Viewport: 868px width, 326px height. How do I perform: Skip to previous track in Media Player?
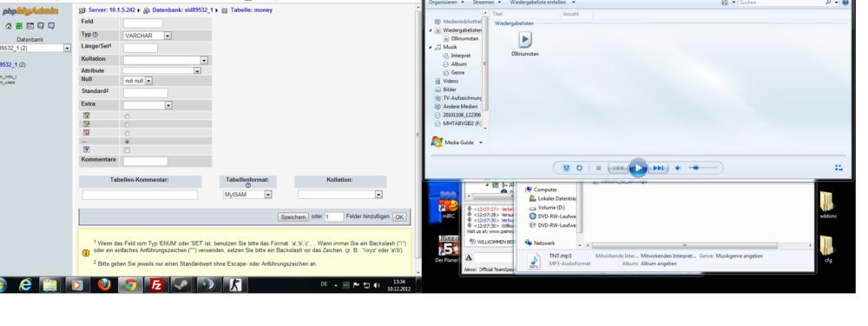[618, 168]
